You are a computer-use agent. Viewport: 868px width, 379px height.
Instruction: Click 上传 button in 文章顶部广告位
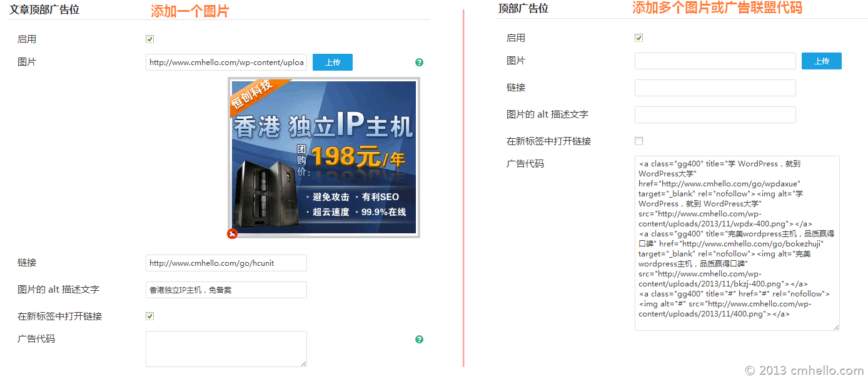[333, 63]
